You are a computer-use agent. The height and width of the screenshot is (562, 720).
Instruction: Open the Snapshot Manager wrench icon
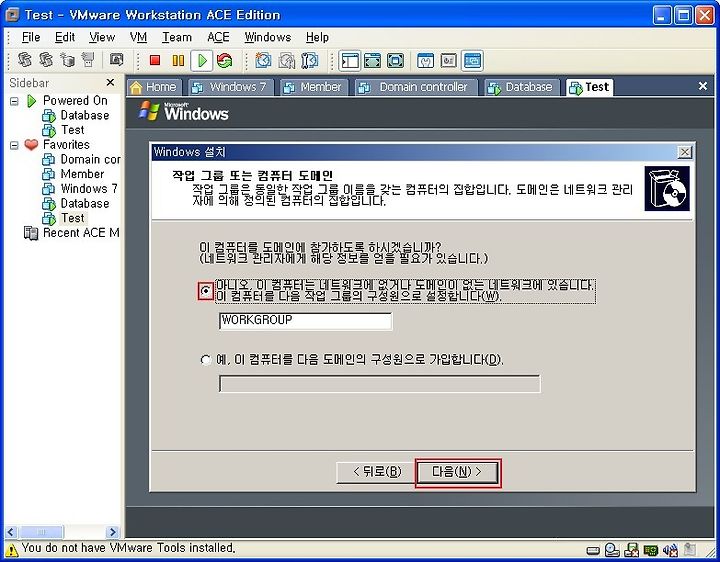[x=310, y=60]
